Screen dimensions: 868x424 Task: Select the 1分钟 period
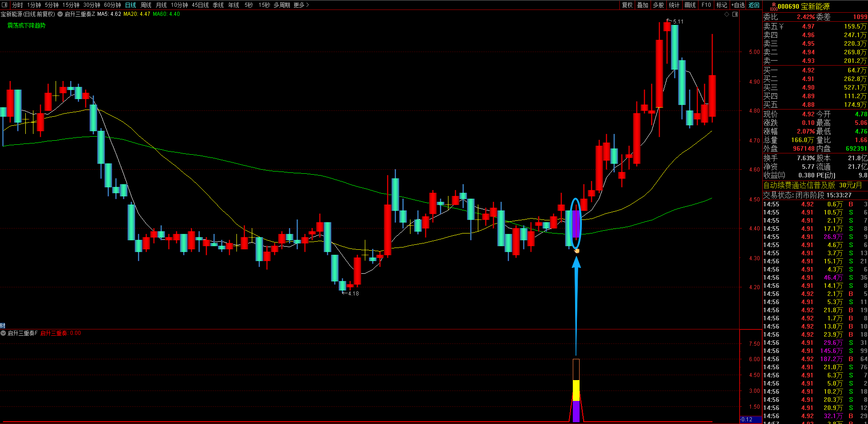click(x=34, y=5)
